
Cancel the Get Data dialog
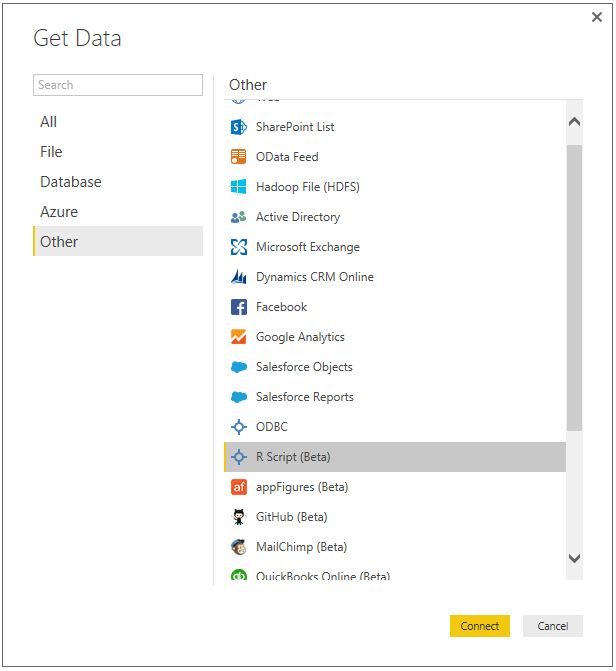point(553,626)
